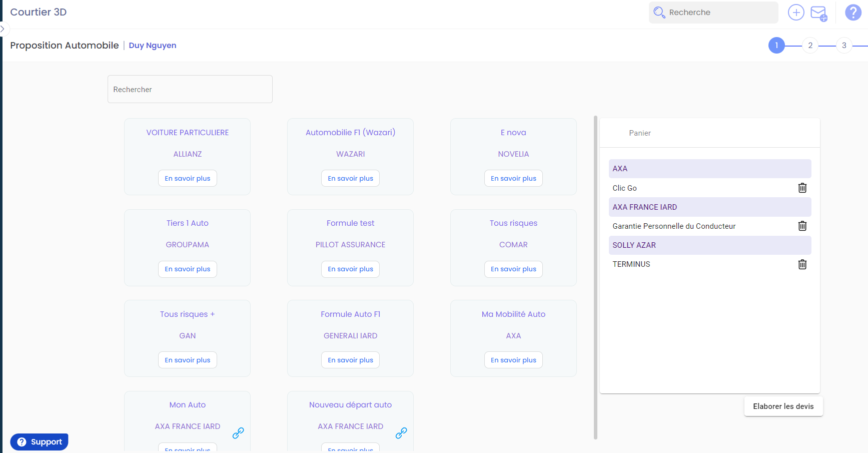The width and height of the screenshot is (868, 453).
Task: Focus the top Recherche search field
Action: pos(713,13)
